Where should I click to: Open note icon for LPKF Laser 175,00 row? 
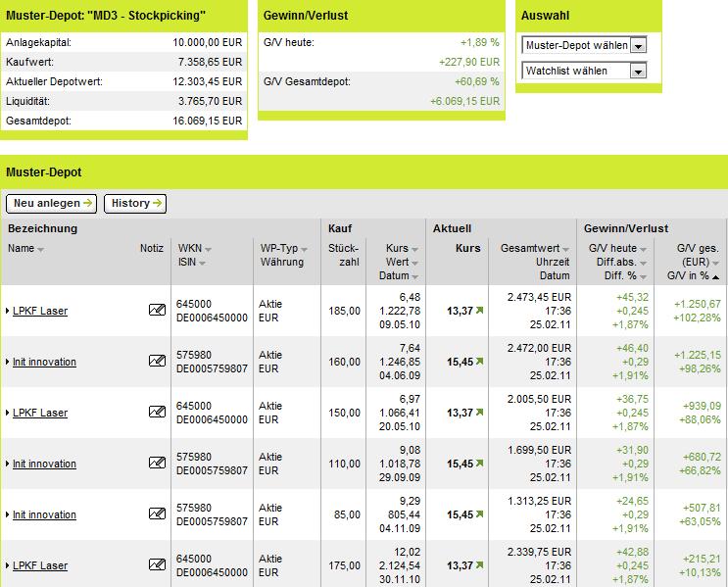click(x=157, y=564)
